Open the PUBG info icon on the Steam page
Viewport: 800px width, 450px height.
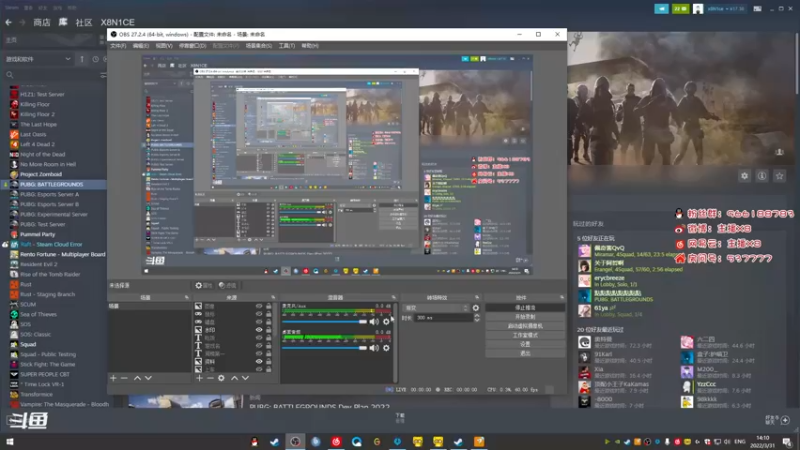tap(762, 176)
